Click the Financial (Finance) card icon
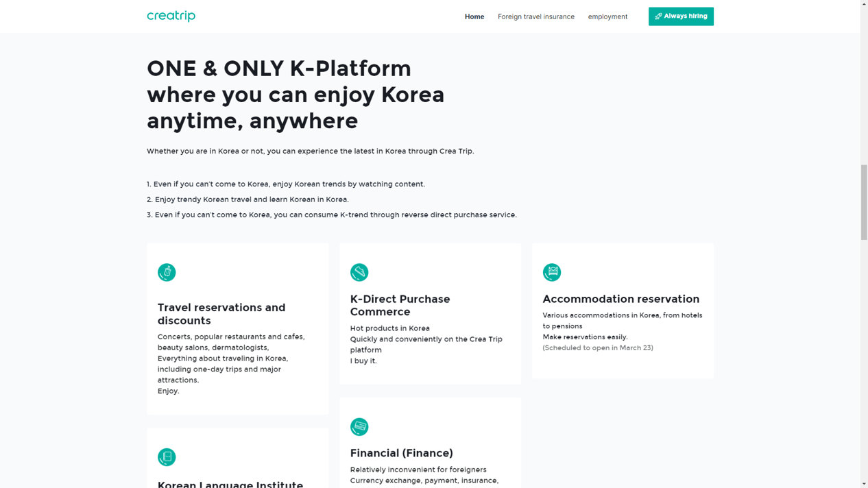This screenshot has height=488, width=868. tap(359, 426)
